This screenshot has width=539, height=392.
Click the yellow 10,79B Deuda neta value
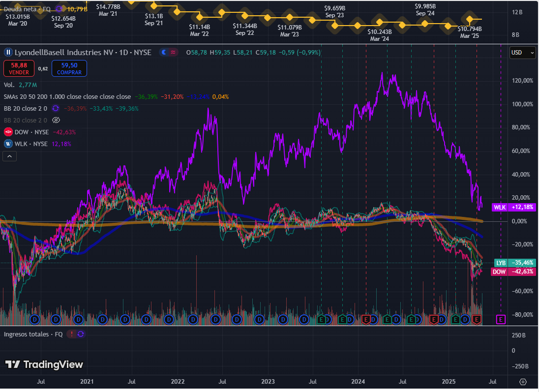point(77,9)
